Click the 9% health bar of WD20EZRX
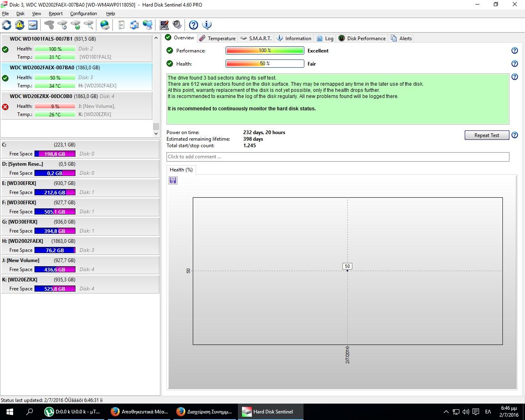525x420 pixels. 55,106
